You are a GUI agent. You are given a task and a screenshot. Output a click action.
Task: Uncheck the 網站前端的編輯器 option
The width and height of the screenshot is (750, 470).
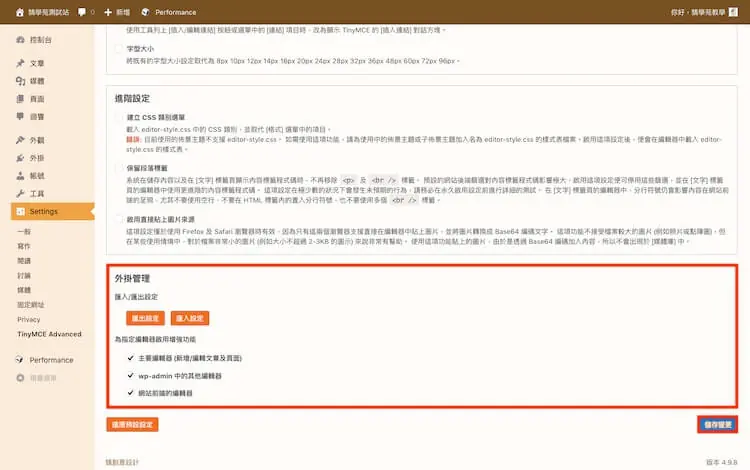tap(131, 393)
